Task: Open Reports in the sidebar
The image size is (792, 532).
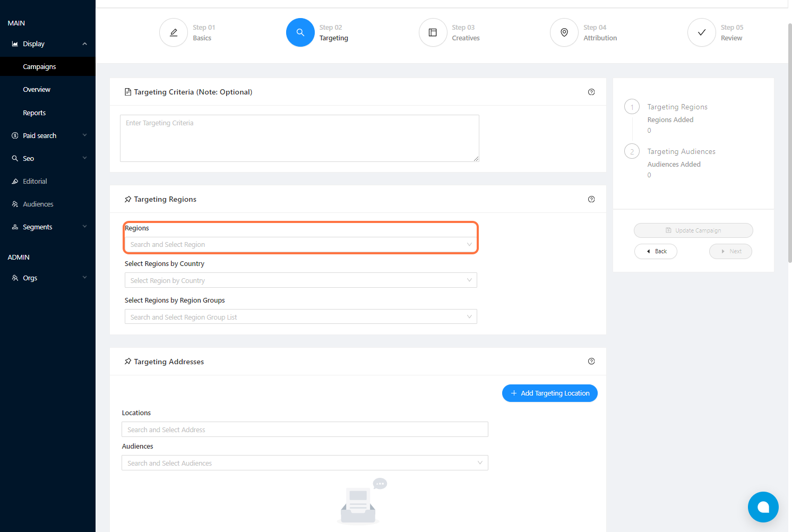Action: click(35, 113)
